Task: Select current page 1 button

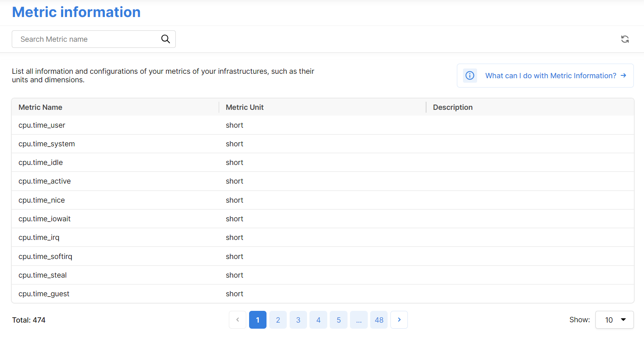Action: (258, 320)
